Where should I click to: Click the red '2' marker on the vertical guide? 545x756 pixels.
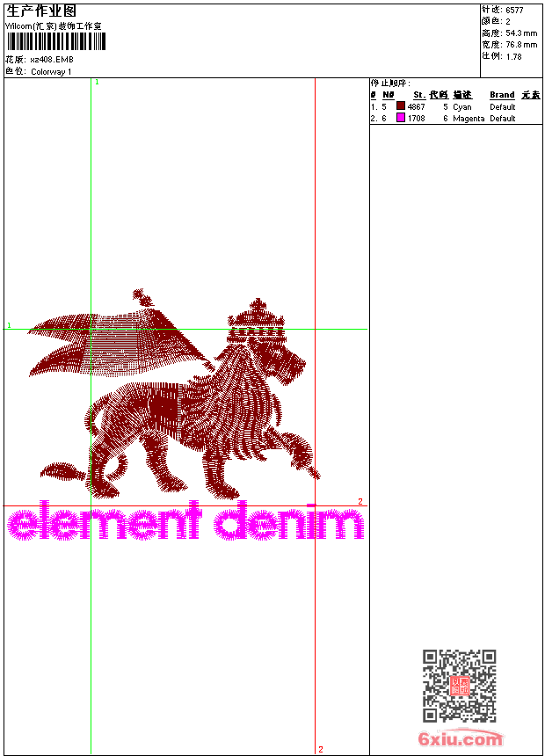point(321,749)
